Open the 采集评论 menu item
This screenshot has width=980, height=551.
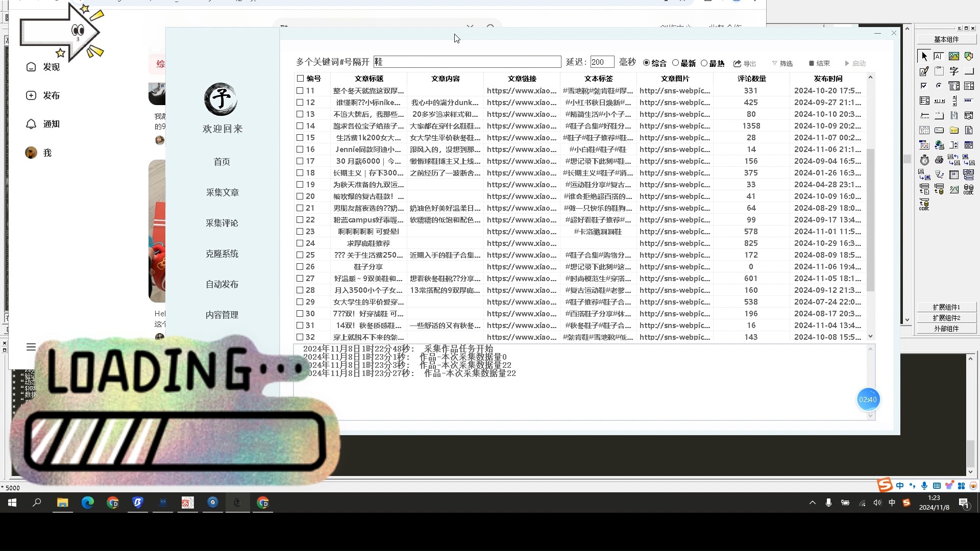coord(222,223)
